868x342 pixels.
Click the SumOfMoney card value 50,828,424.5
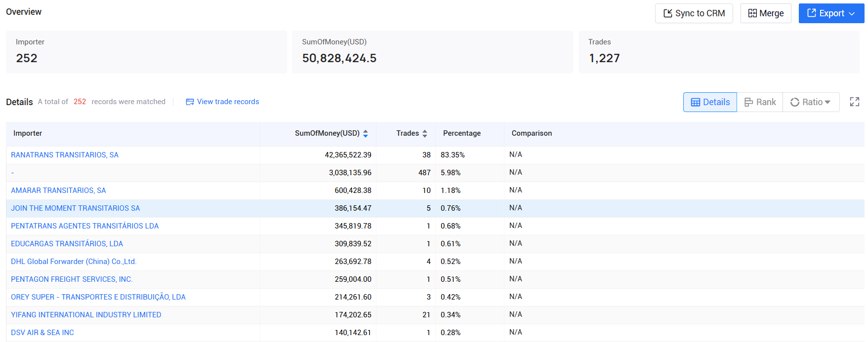339,58
